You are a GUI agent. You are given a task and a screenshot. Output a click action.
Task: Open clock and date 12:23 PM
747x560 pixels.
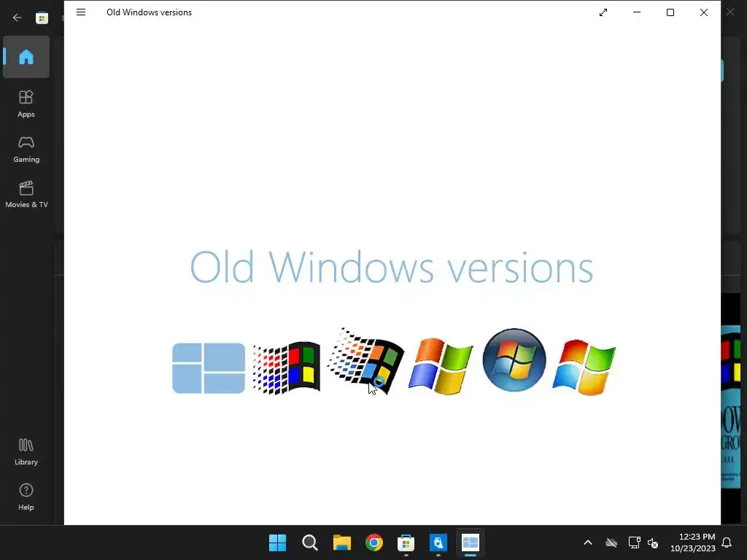coord(693,542)
